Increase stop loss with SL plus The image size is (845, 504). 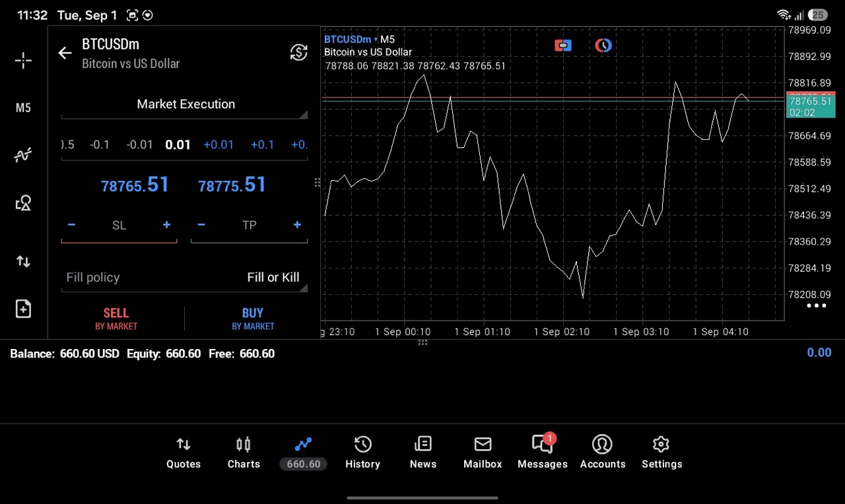pos(166,225)
